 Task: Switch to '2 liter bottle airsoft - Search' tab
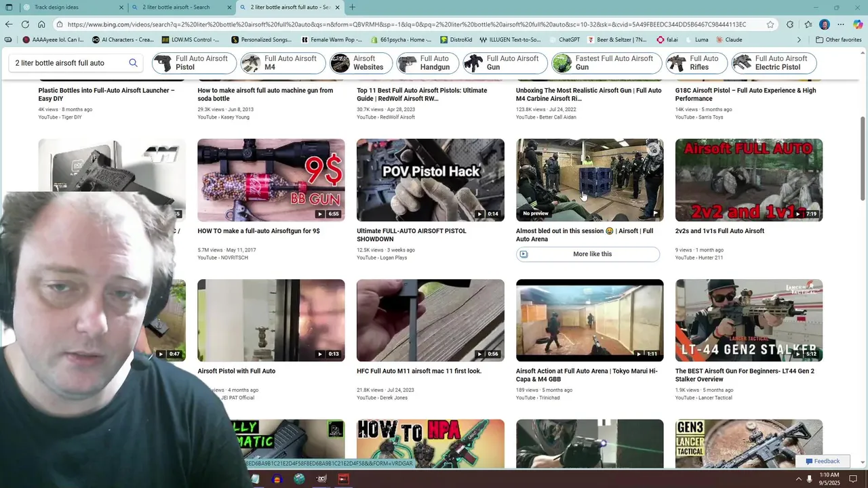click(182, 7)
